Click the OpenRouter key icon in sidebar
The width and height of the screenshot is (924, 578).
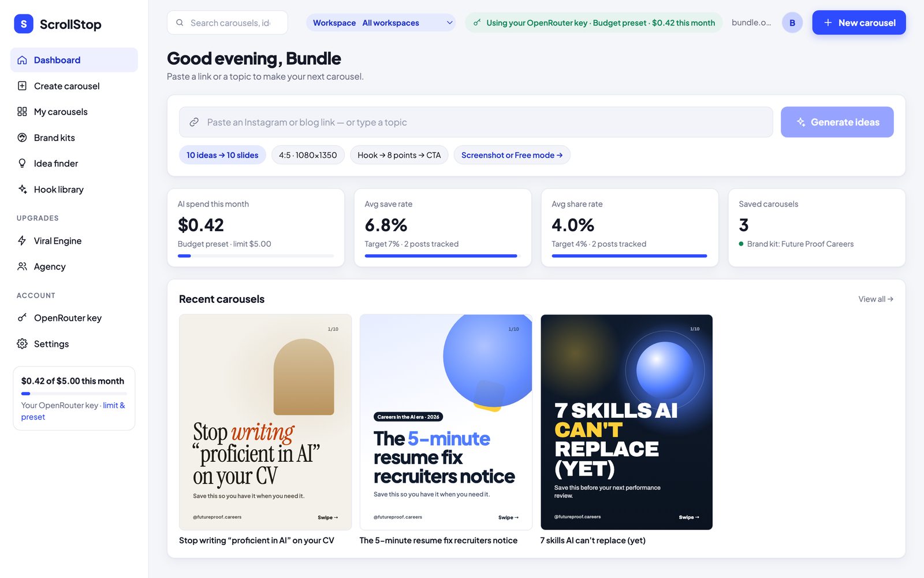click(x=22, y=318)
